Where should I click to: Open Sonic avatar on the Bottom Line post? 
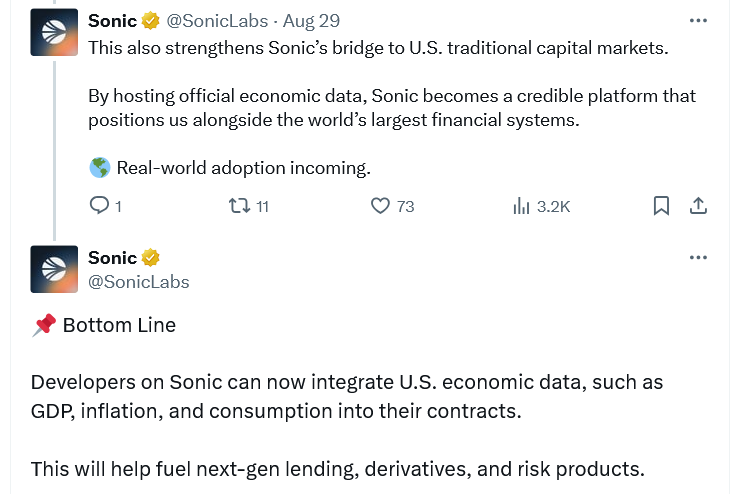click(54, 268)
